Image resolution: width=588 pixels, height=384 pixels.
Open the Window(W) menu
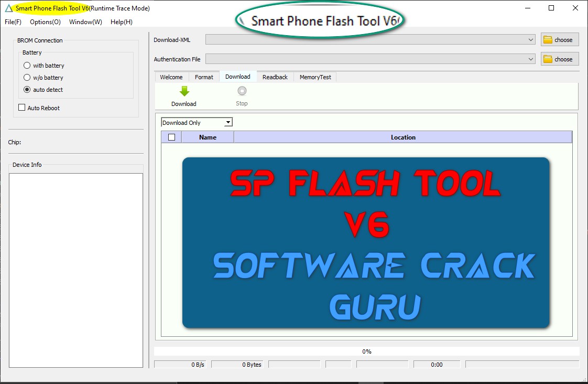pyautogui.click(x=85, y=22)
